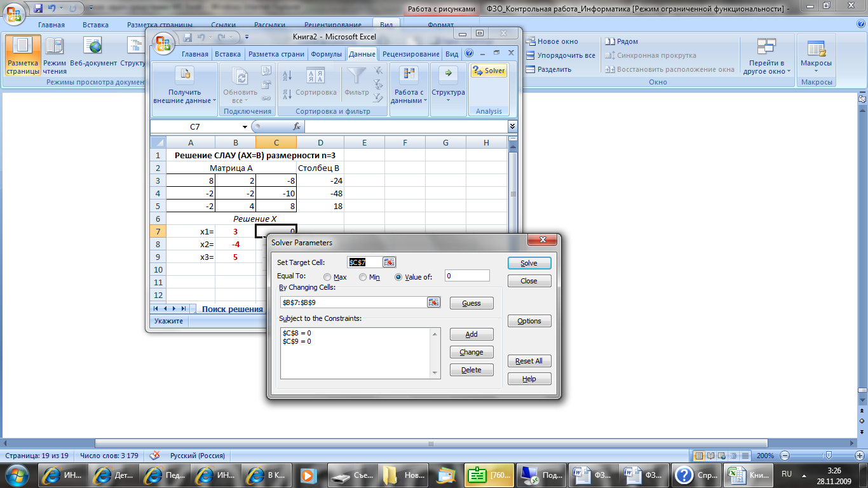The width and height of the screenshot is (868, 488).
Task: Select constraint $C$8 = 0
Action: [297, 333]
